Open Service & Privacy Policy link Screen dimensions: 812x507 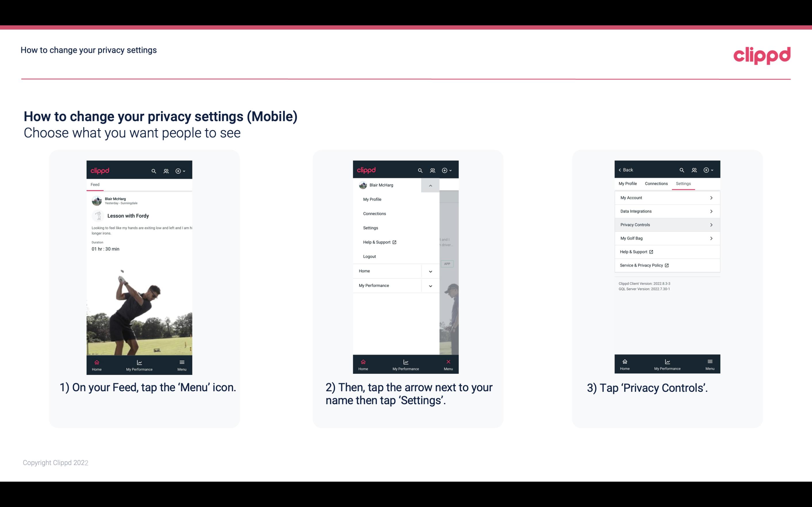pyautogui.click(x=644, y=265)
